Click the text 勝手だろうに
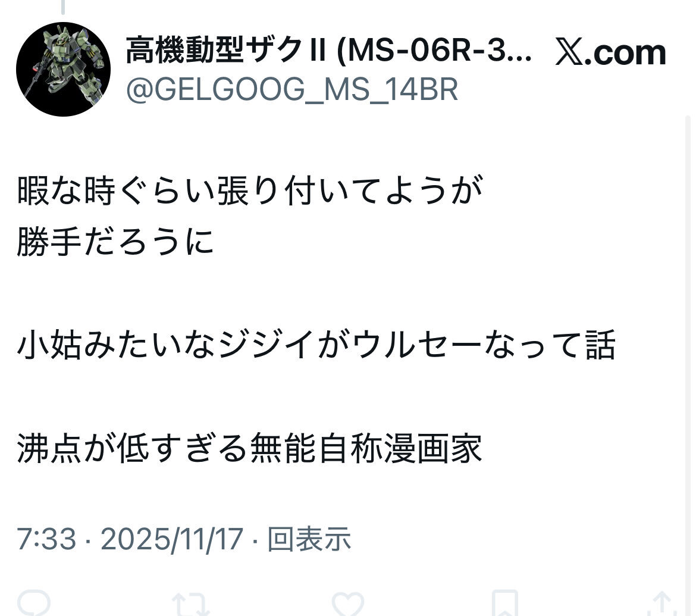The width and height of the screenshot is (696, 616). [x=115, y=242]
